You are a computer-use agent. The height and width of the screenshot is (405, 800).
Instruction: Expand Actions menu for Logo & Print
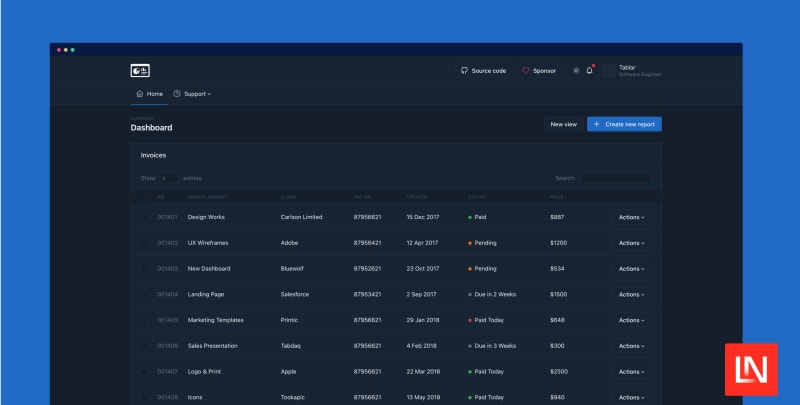point(631,372)
